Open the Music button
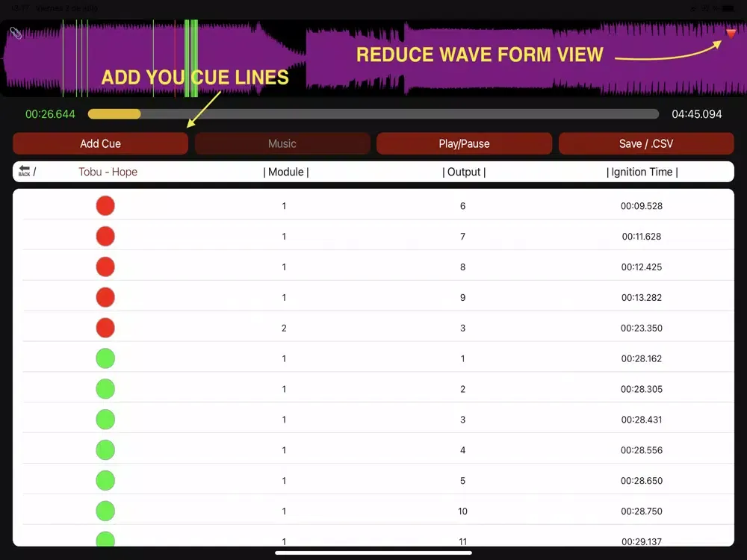Image resolution: width=747 pixels, height=560 pixels. (282, 143)
